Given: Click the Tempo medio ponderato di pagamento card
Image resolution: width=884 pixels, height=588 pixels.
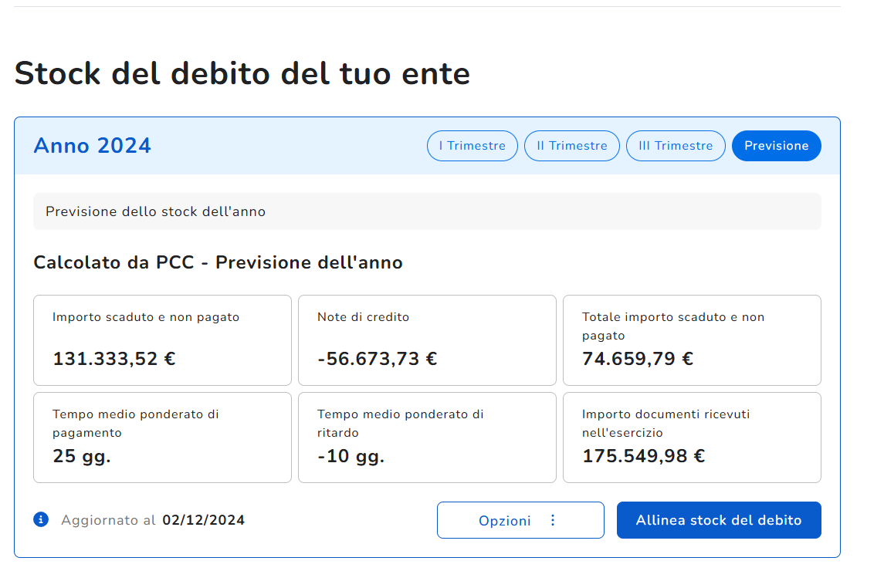Looking at the screenshot, I should tap(162, 438).
